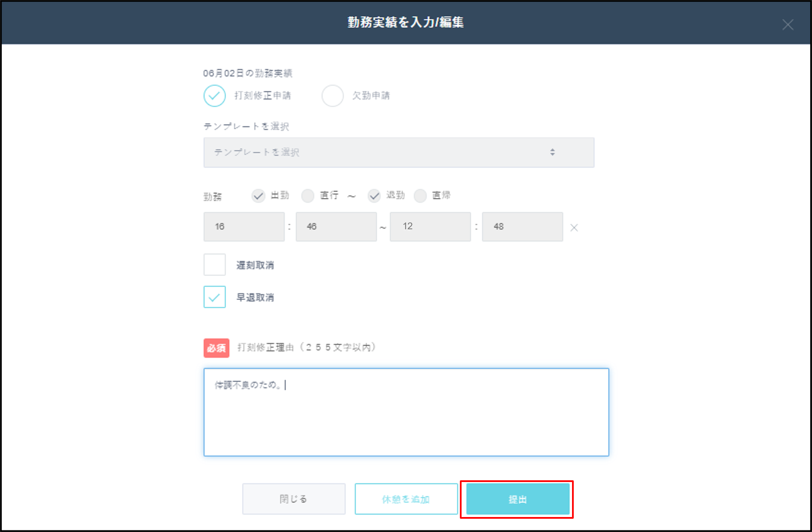This screenshot has width=812, height=532.
Task: Click the checkmark icon next to 退勤
Action: pos(374,196)
